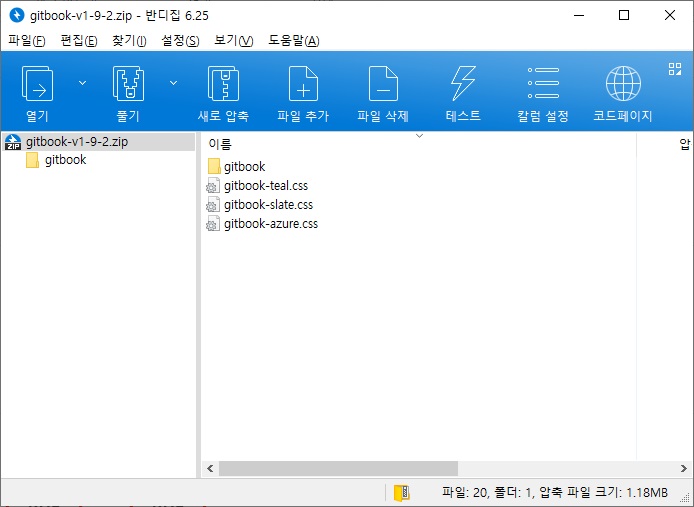Click the sort chevron above the name column
Viewport: 694px width, 507px height.
420,136
